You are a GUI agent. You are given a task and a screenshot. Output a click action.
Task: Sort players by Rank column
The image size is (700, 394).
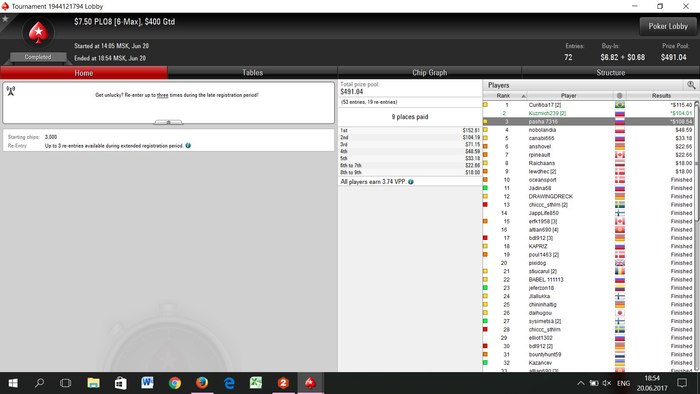[505, 95]
